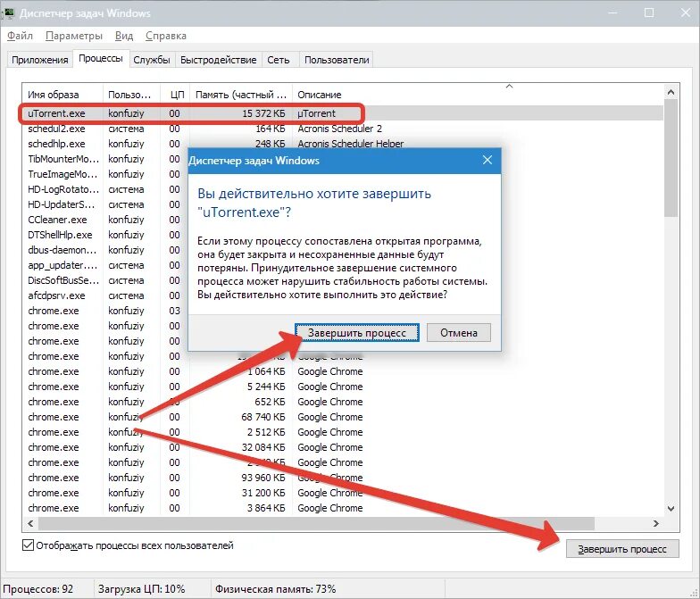700x599 pixels.
Task: Open the Параметры menu
Action: [x=73, y=36]
